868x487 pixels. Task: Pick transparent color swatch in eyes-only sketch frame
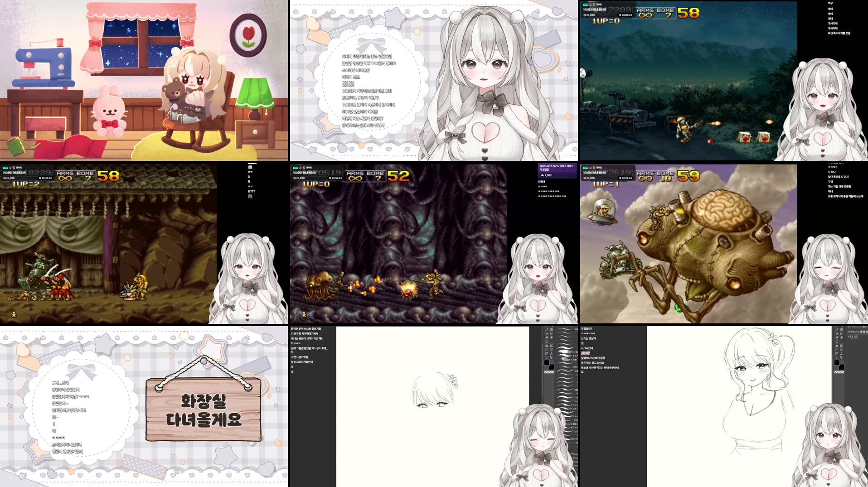coord(549,372)
